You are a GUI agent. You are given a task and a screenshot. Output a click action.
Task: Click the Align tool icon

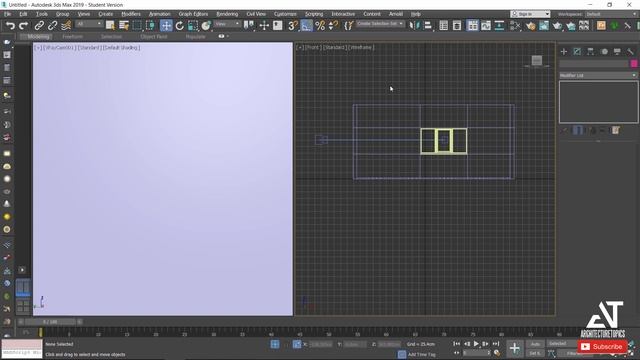click(x=428, y=26)
